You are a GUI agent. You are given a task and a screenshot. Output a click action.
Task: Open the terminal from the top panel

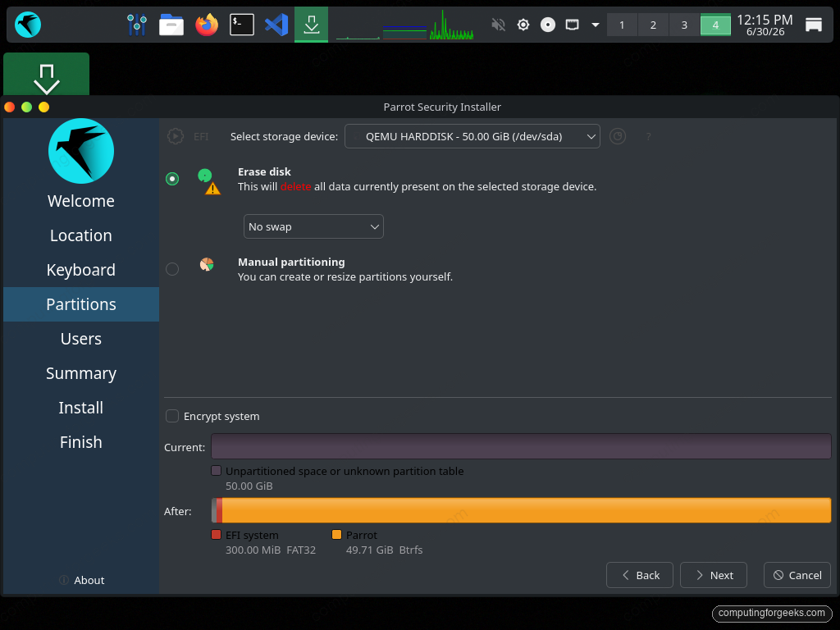point(242,25)
